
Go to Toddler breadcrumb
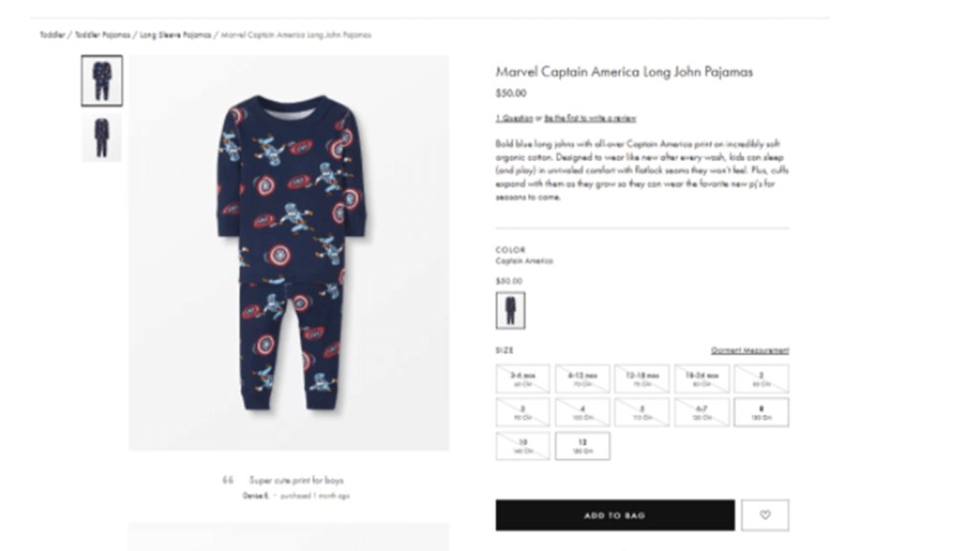click(53, 35)
